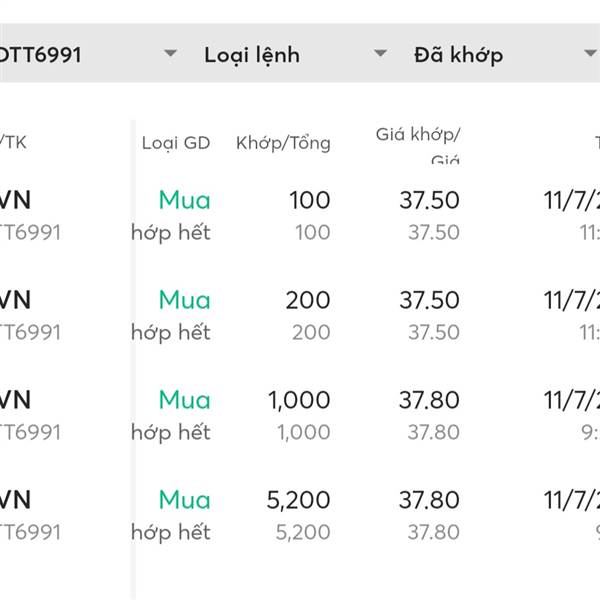Click the Loại lệnh filter label
The height and width of the screenshot is (600, 600).
[252, 56]
